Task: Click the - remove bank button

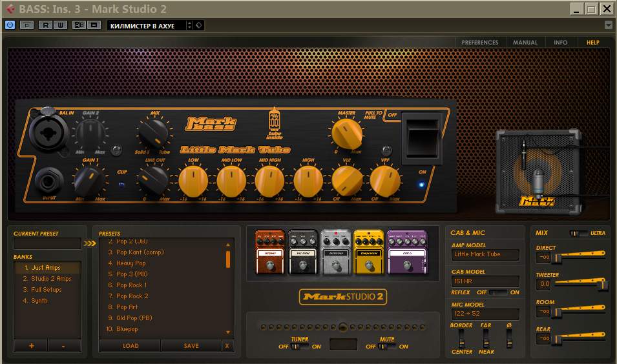Action: tap(63, 346)
